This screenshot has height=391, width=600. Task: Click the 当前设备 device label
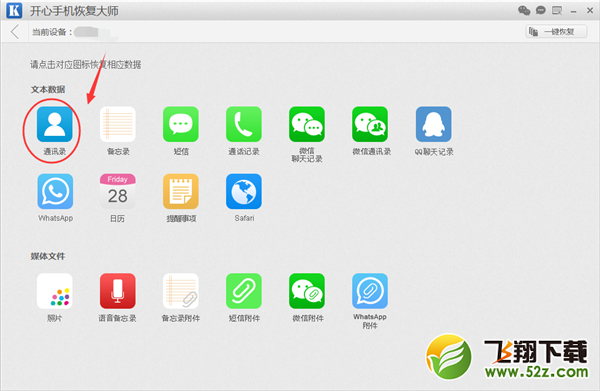[52, 32]
